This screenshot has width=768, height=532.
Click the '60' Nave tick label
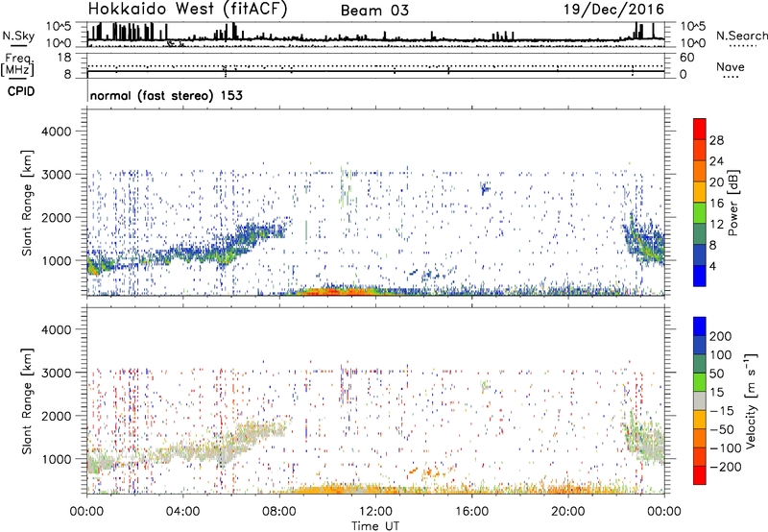[686, 58]
